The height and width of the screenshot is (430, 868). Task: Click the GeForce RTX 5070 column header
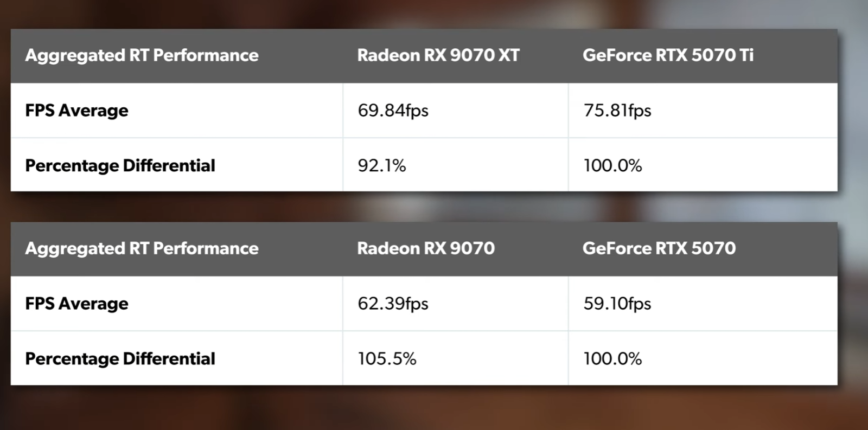point(659,248)
